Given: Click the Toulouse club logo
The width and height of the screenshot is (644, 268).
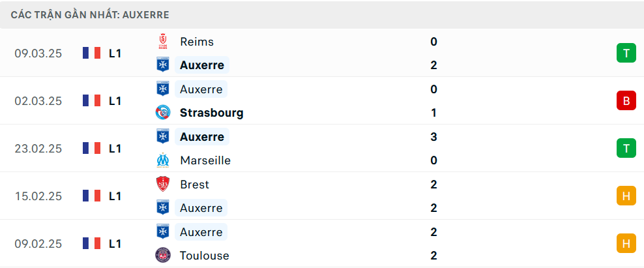Looking at the screenshot, I should tap(163, 256).
